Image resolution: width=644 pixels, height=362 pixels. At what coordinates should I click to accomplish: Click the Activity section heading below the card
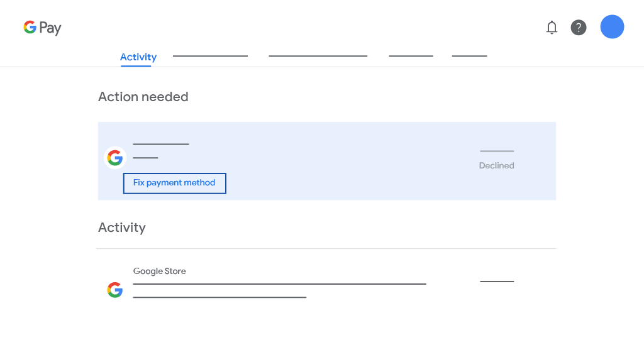pyautogui.click(x=121, y=228)
